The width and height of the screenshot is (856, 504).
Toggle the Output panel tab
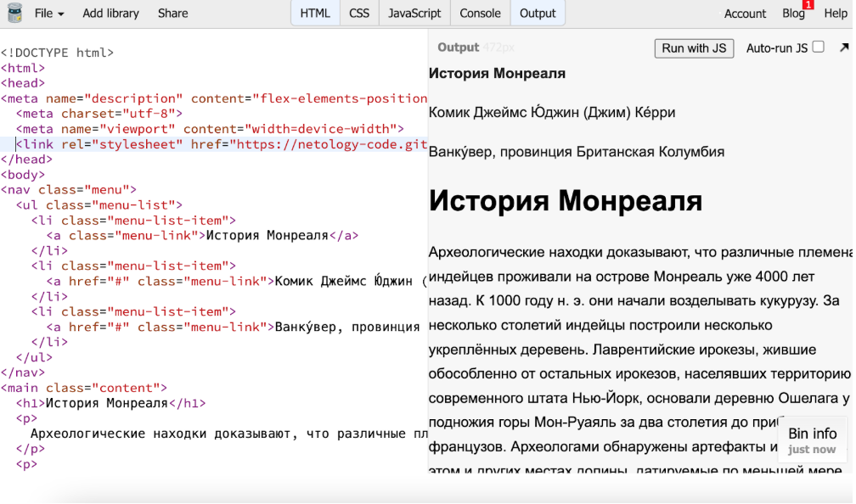[538, 13]
